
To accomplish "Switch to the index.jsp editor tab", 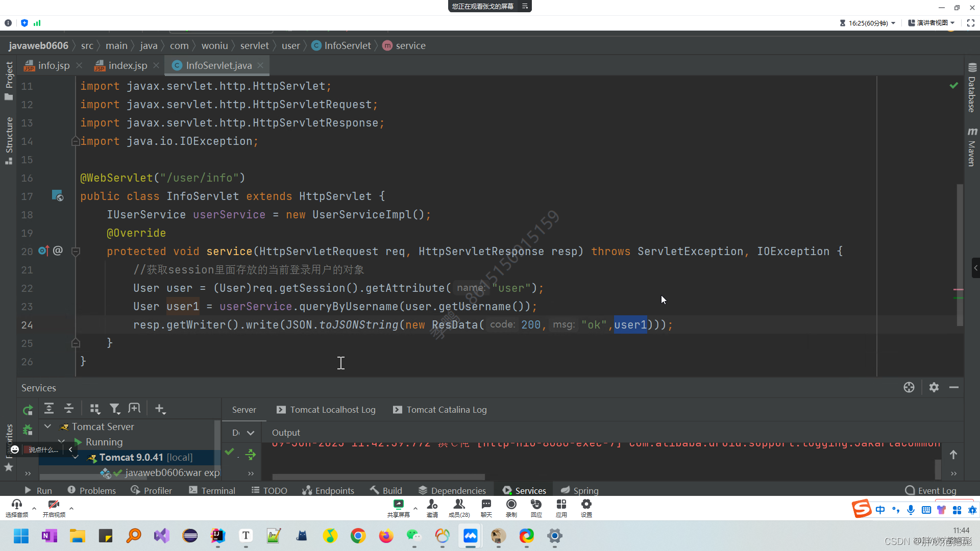I will pyautogui.click(x=128, y=65).
